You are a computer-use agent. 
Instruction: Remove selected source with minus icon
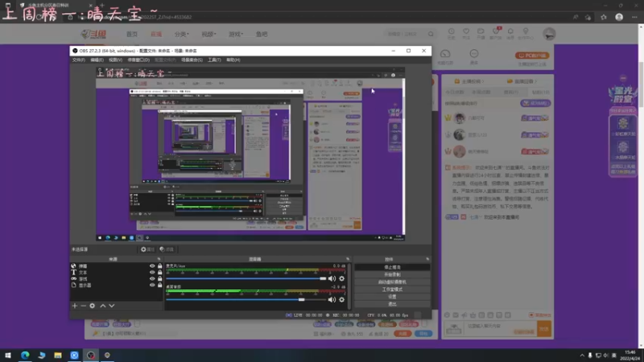pos(84,306)
